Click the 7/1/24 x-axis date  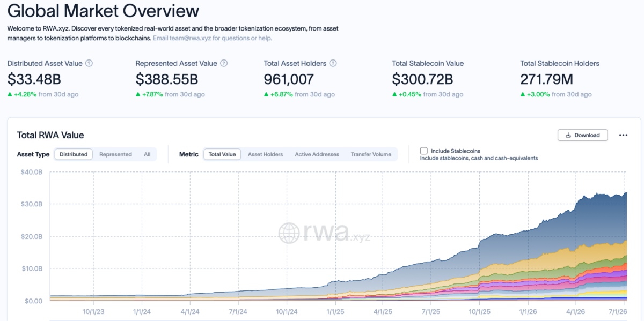(x=238, y=311)
